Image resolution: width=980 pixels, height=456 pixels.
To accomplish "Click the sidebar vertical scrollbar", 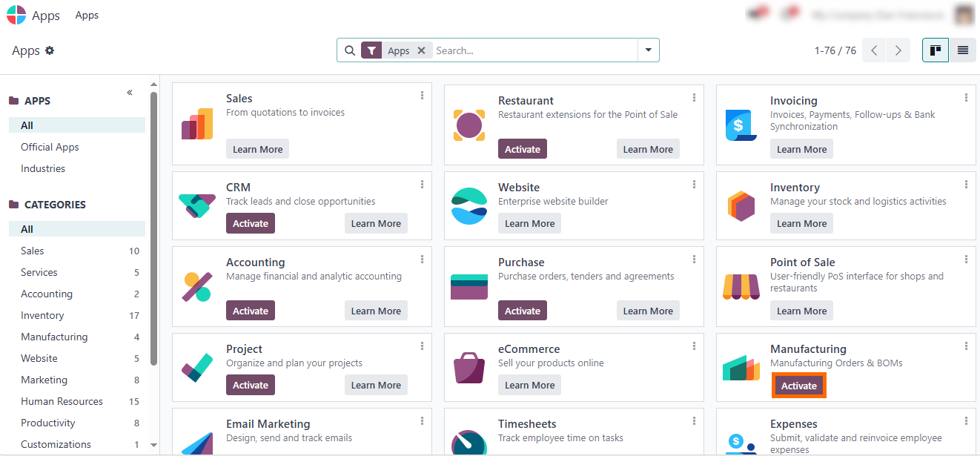I will click(x=153, y=228).
